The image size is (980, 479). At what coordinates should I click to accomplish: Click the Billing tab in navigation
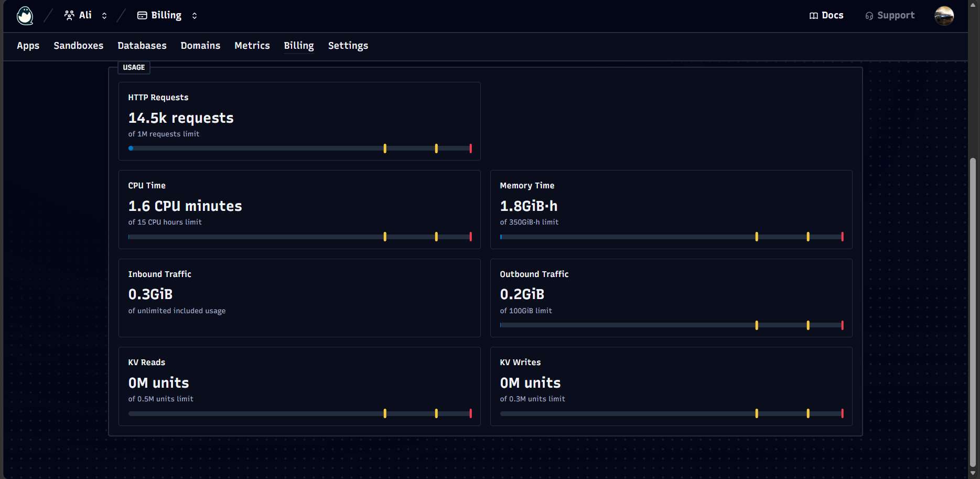point(299,46)
